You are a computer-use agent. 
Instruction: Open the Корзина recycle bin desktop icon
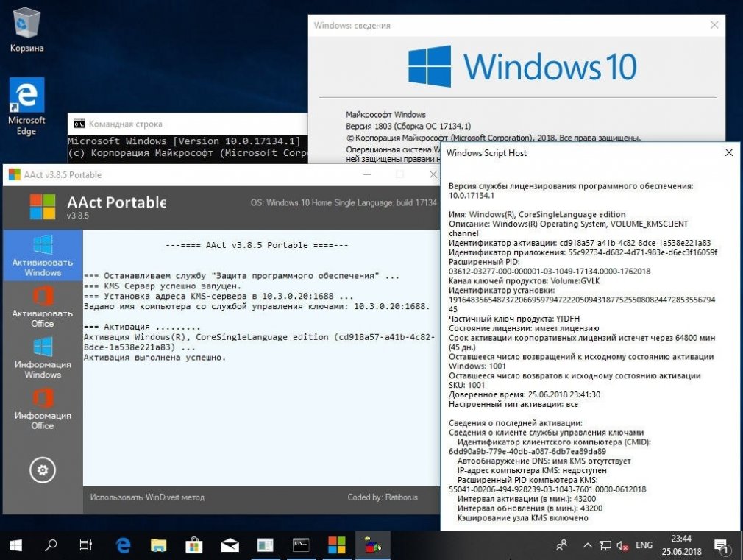pyautogui.click(x=27, y=32)
